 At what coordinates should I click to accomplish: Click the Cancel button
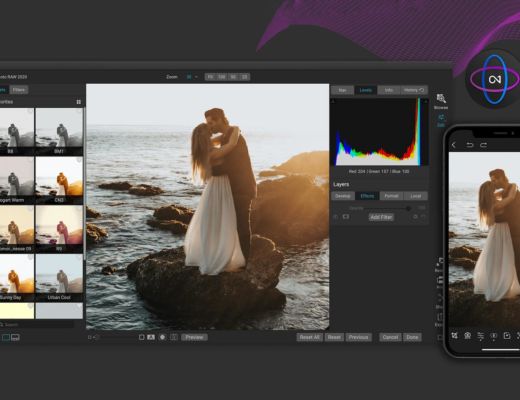[390, 337]
